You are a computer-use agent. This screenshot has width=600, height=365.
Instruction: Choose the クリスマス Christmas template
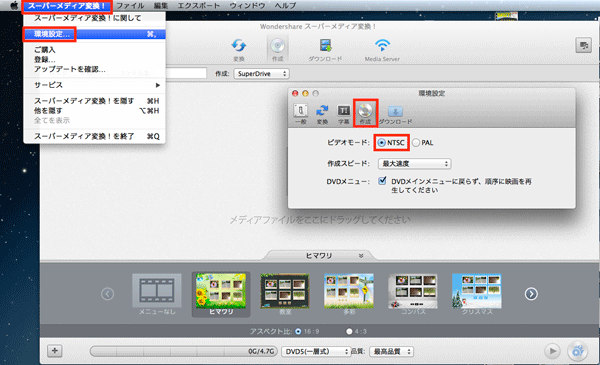tap(477, 294)
